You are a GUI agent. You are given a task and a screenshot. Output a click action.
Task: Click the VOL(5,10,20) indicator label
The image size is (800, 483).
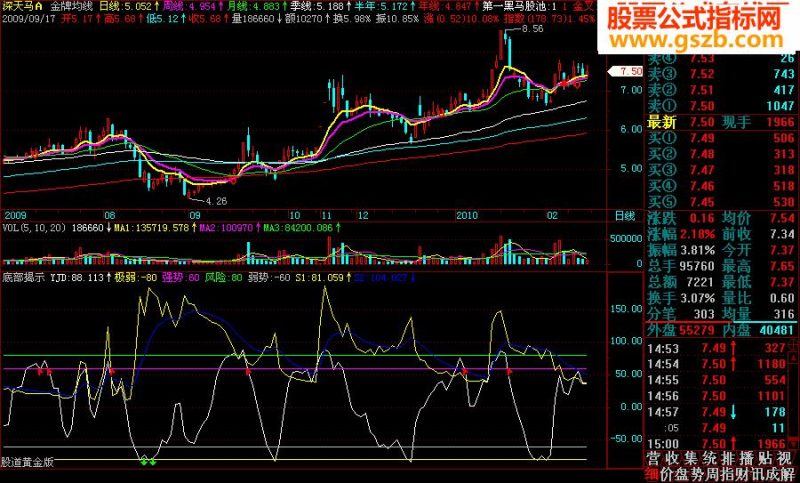pyautogui.click(x=34, y=227)
